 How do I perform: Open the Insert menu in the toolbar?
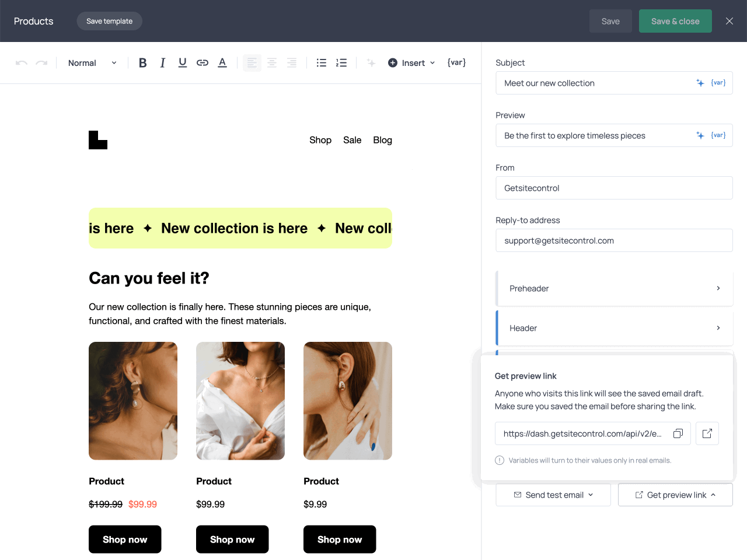coord(411,62)
